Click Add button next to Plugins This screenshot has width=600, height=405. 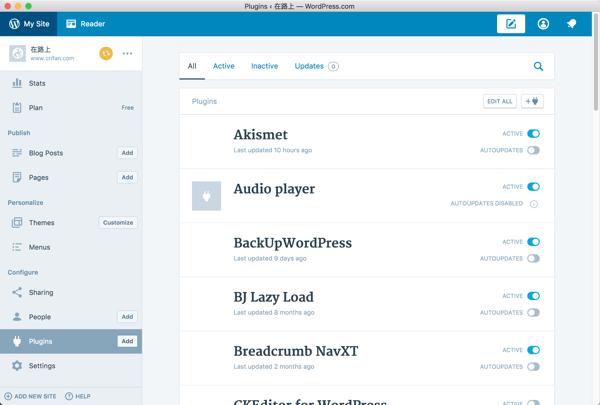tap(127, 341)
